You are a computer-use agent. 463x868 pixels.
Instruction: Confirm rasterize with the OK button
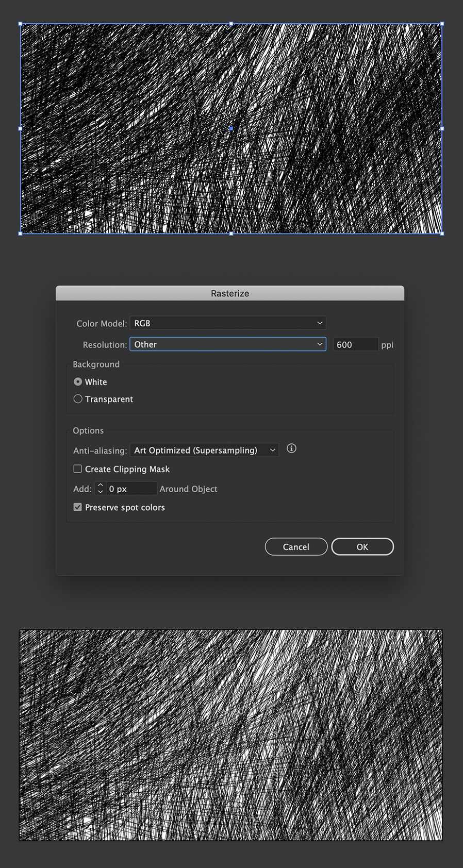point(362,547)
